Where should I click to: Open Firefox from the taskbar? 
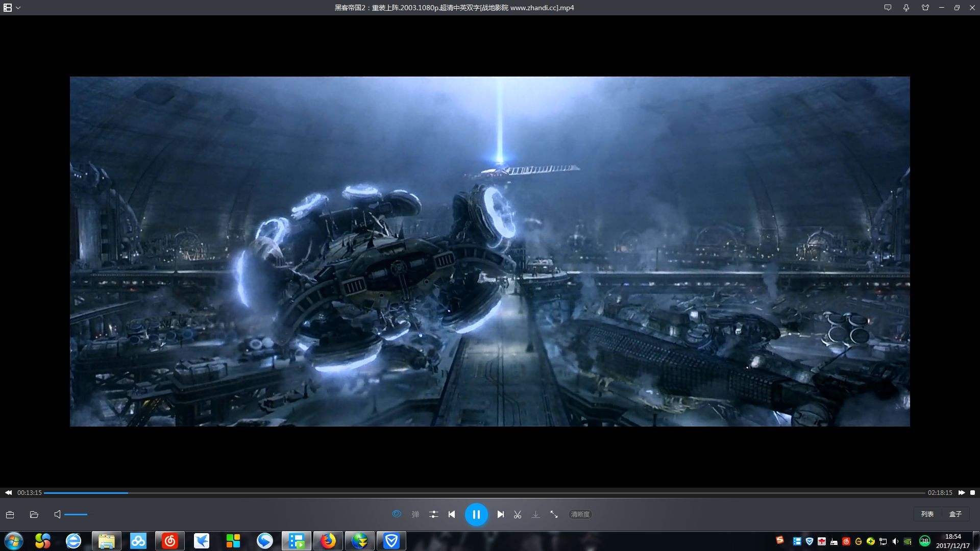[x=328, y=541]
